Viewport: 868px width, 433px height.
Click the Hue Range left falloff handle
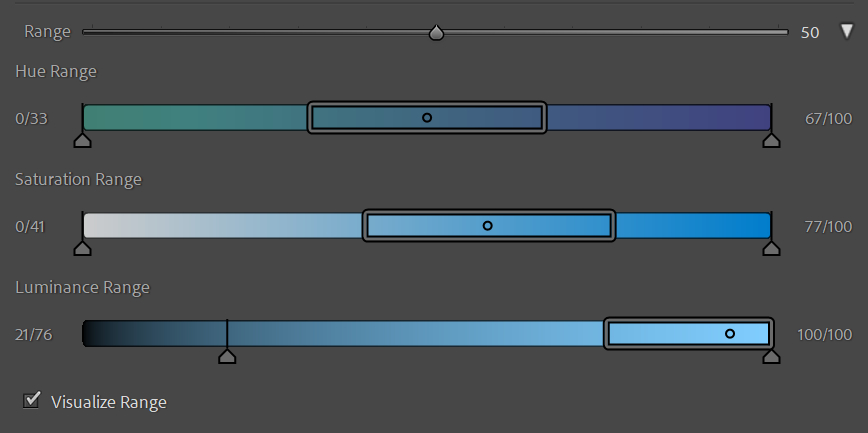(x=83, y=141)
